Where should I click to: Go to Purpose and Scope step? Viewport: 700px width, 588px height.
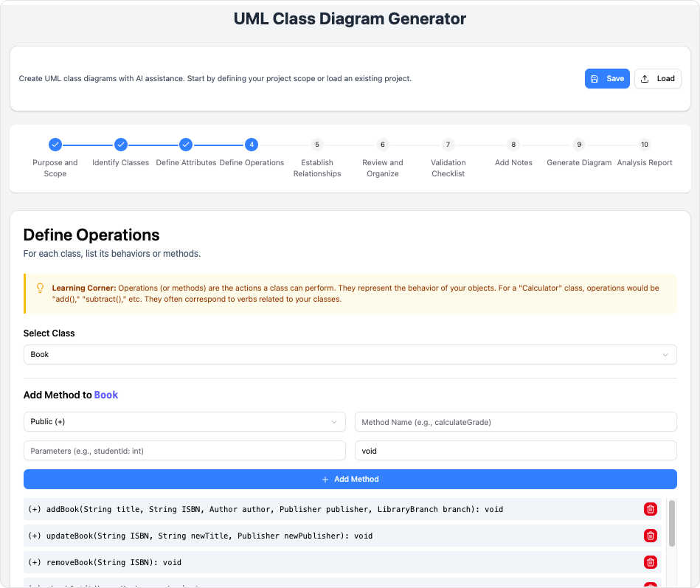[55, 145]
